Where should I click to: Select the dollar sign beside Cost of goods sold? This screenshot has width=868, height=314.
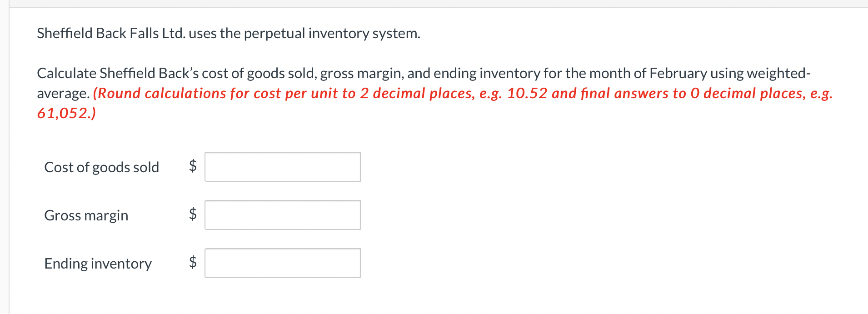click(x=192, y=167)
